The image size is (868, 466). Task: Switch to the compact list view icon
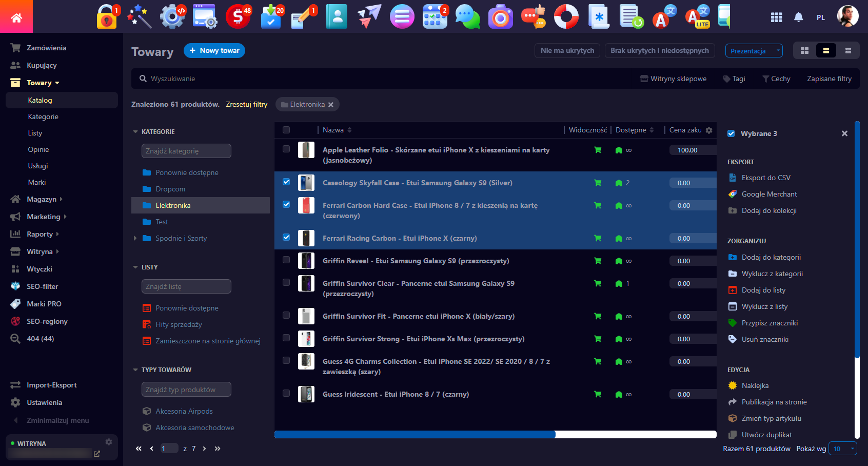(848, 51)
